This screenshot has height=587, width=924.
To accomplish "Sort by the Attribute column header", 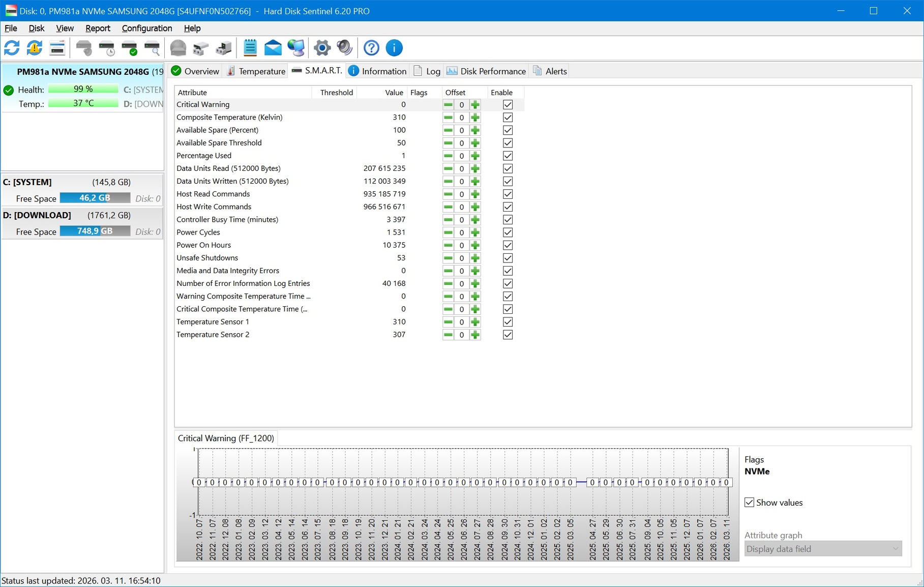I will pos(243,93).
